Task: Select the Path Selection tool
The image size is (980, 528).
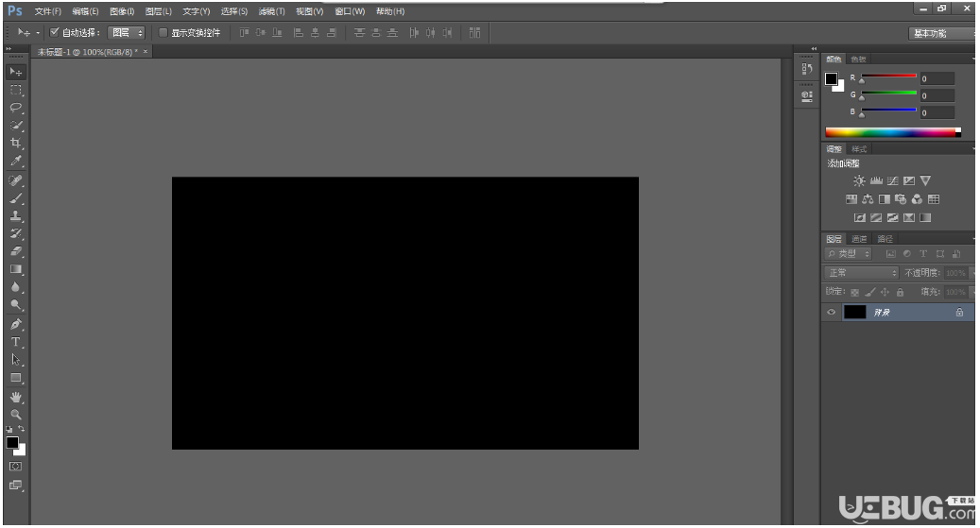Action: tap(16, 360)
